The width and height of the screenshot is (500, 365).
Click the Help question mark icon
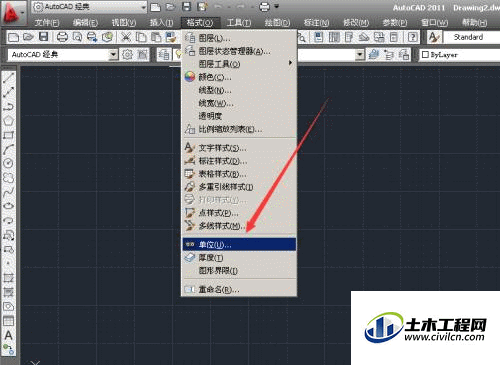click(x=413, y=37)
